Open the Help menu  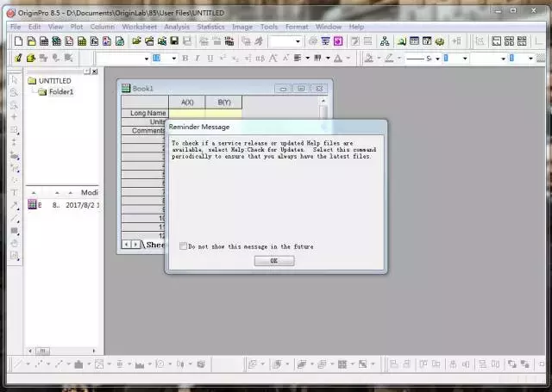pos(356,27)
